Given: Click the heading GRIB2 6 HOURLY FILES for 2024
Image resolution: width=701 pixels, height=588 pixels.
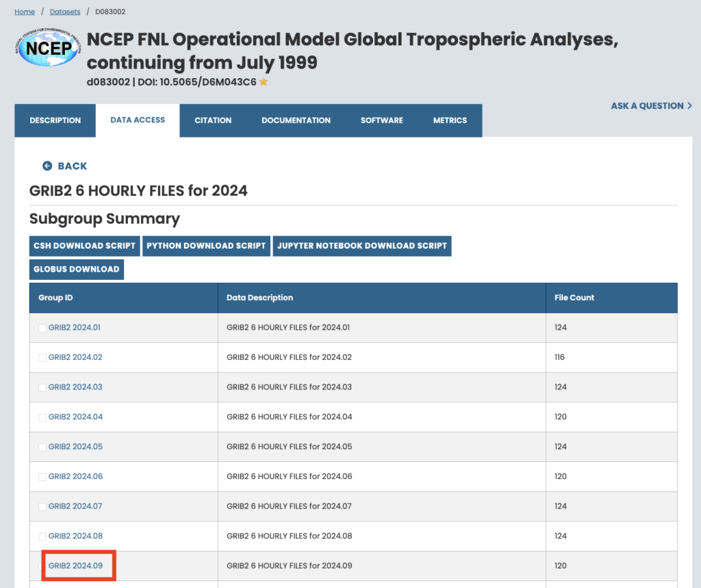Looking at the screenshot, I should pyautogui.click(x=138, y=191).
